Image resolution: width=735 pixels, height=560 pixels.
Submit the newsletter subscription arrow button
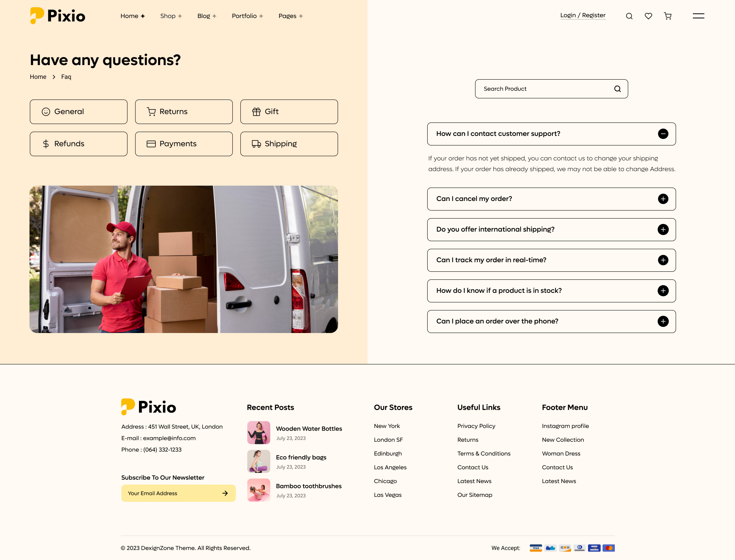point(224,493)
